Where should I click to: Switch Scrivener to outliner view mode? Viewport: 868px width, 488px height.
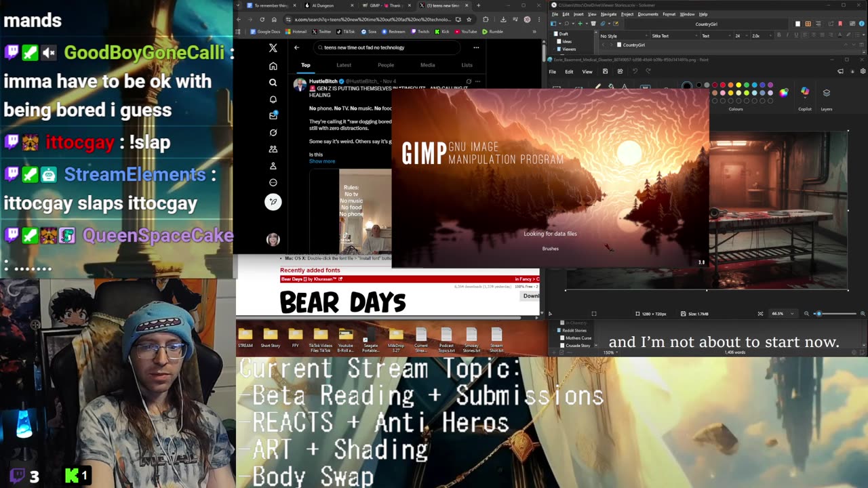click(x=818, y=24)
